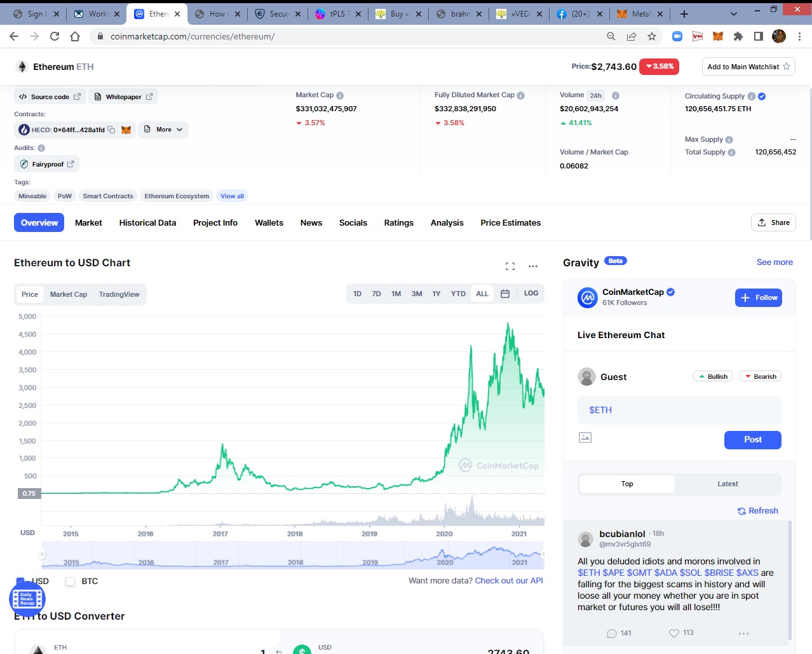This screenshot has width=812, height=654.
Task: Click the chart range navigator right handle
Action: [543, 554]
